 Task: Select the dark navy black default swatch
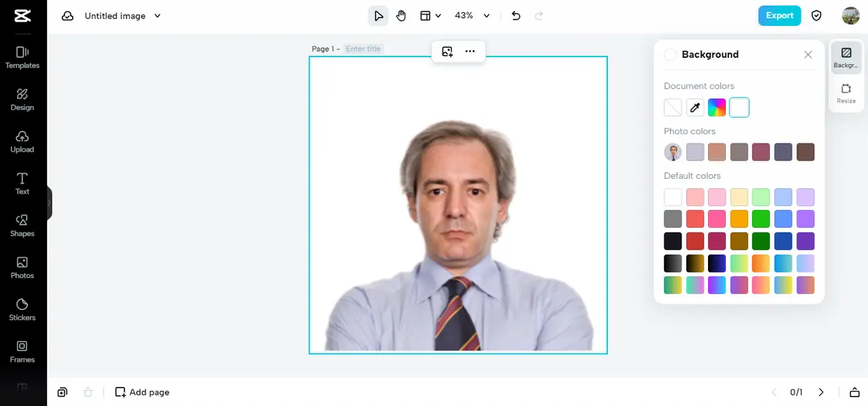(673, 241)
